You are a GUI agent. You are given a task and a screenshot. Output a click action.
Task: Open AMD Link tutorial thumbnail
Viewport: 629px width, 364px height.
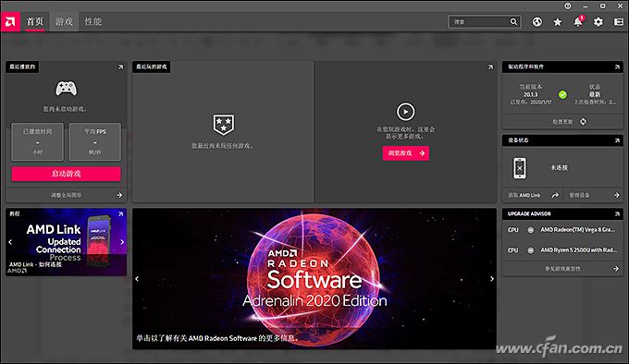pos(67,242)
